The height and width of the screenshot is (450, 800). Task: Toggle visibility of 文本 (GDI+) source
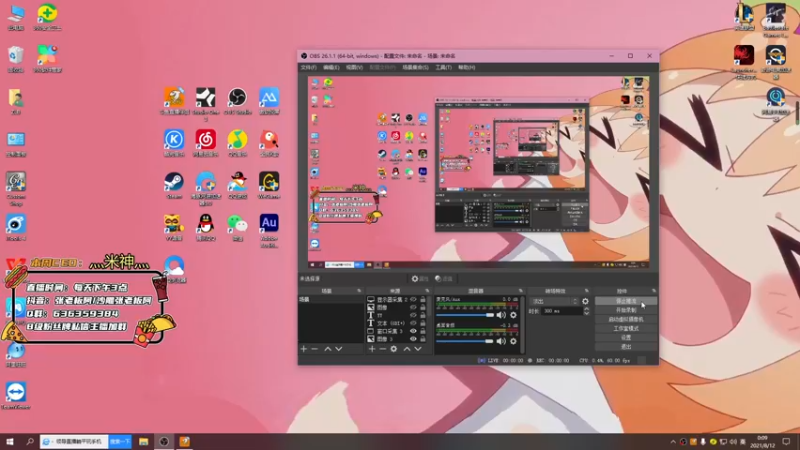pyautogui.click(x=413, y=323)
